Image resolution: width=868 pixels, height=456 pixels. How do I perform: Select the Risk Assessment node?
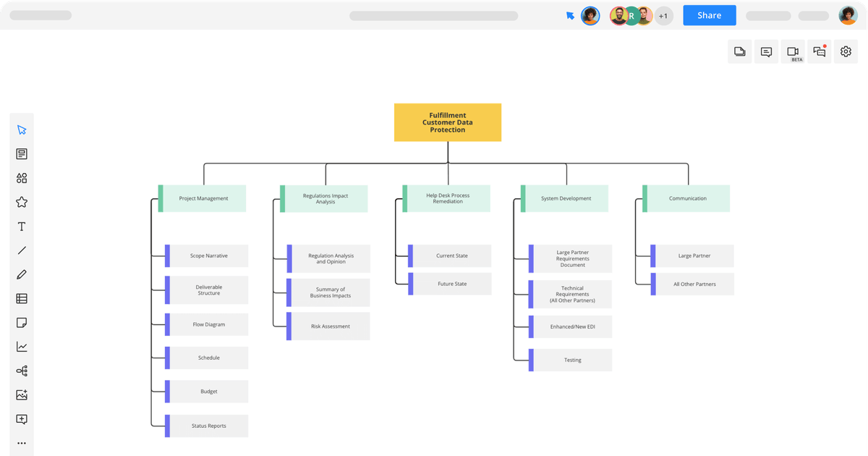[x=330, y=326]
